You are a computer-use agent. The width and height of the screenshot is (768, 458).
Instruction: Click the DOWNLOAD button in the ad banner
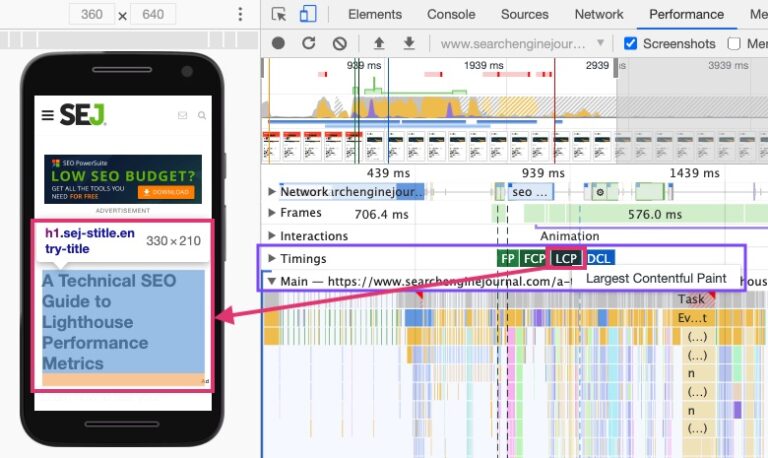[166, 192]
